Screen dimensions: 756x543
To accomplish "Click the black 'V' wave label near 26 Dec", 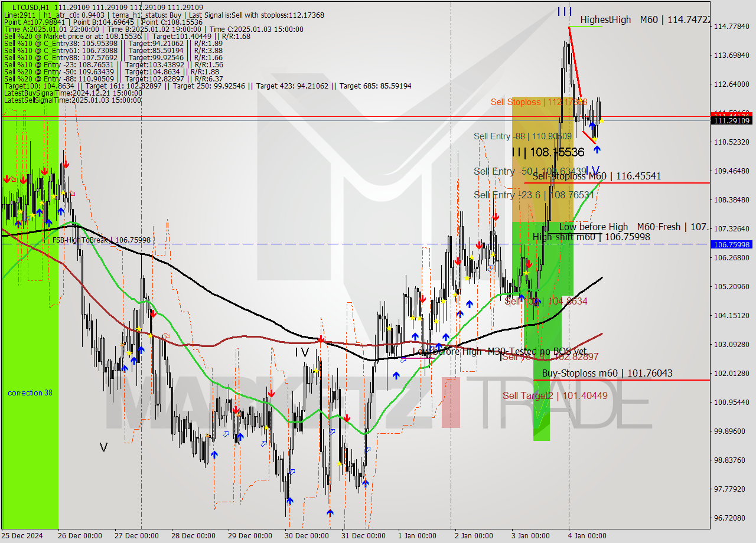I will point(103,447).
